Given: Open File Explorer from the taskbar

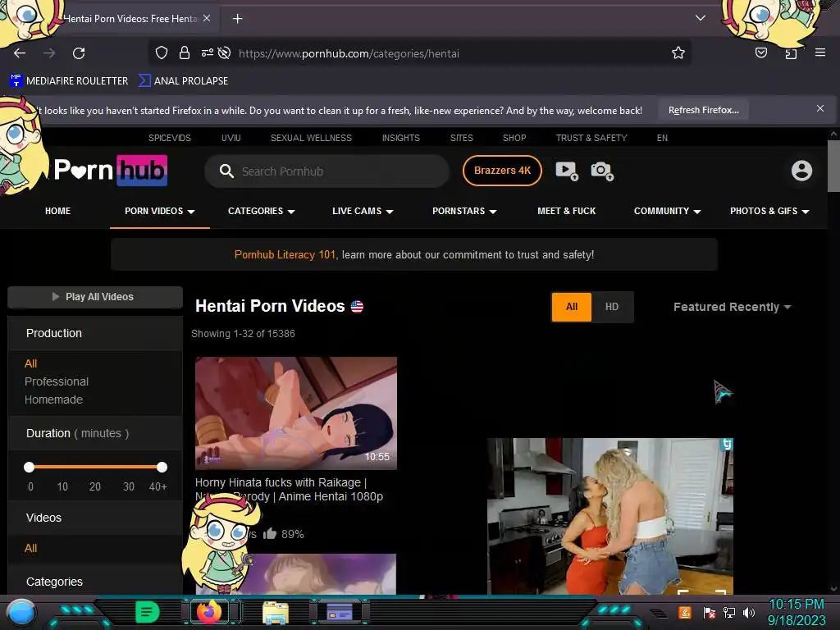Looking at the screenshot, I should coord(276,613).
